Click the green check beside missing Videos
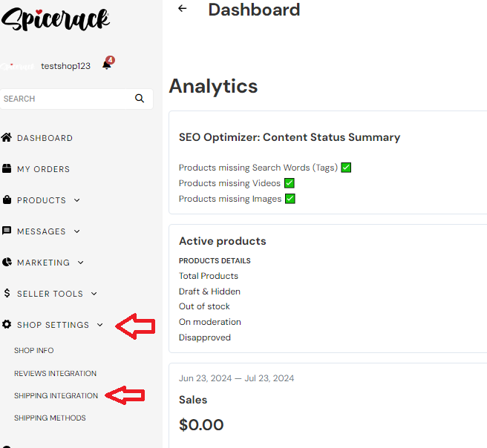Screen dimensions: 487x448 point(290,183)
